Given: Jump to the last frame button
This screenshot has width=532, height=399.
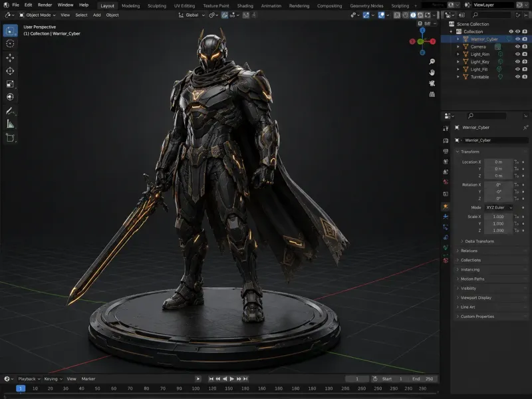Looking at the screenshot, I should click(245, 378).
